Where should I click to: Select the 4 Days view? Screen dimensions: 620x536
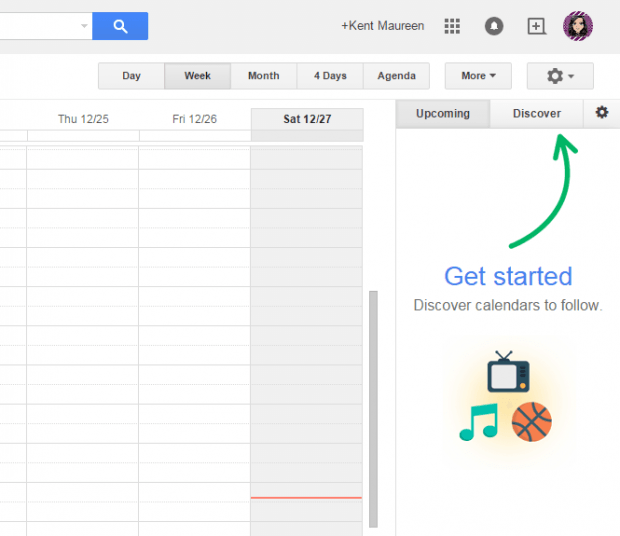pos(330,76)
